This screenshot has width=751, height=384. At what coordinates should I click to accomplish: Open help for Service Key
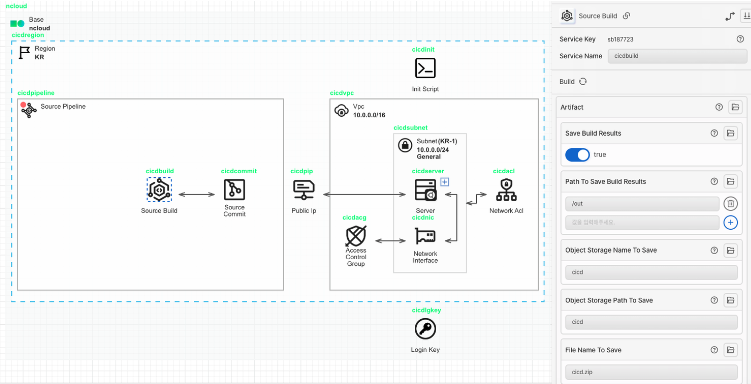[x=740, y=39]
